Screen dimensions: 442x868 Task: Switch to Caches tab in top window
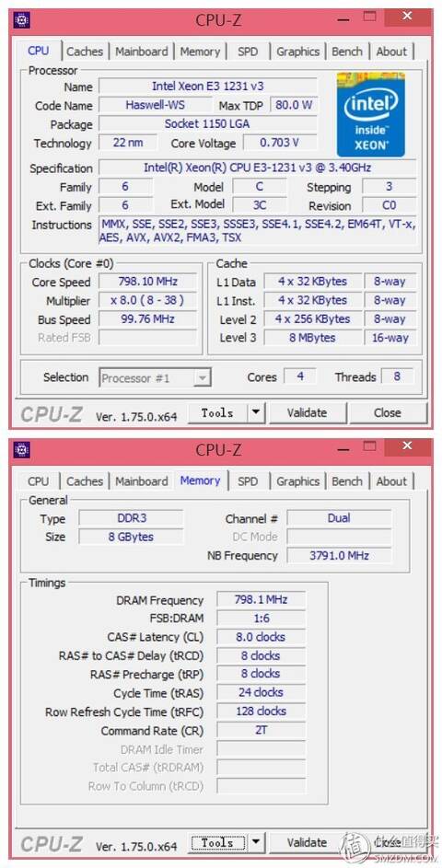(x=85, y=52)
